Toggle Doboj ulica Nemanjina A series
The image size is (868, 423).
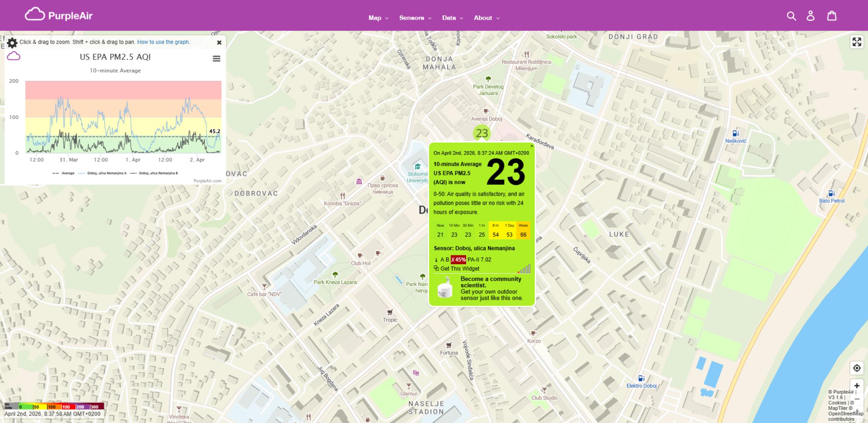(106, 173)
